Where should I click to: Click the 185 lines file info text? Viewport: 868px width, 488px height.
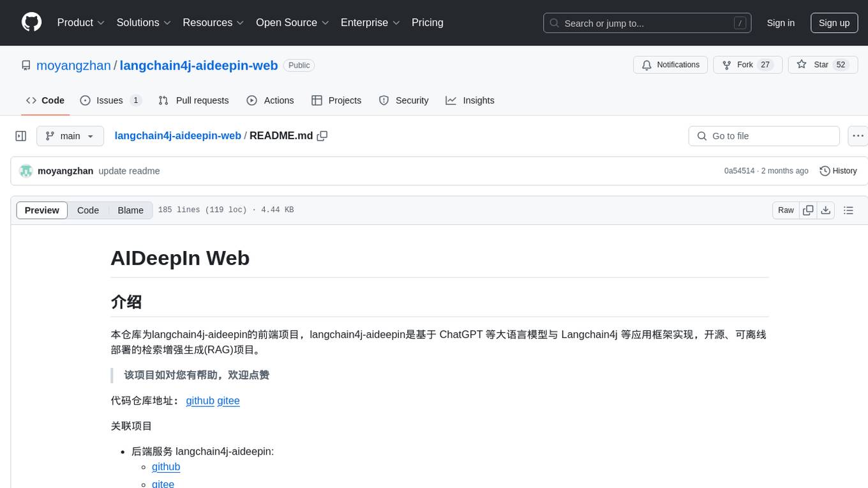(226, 210)
